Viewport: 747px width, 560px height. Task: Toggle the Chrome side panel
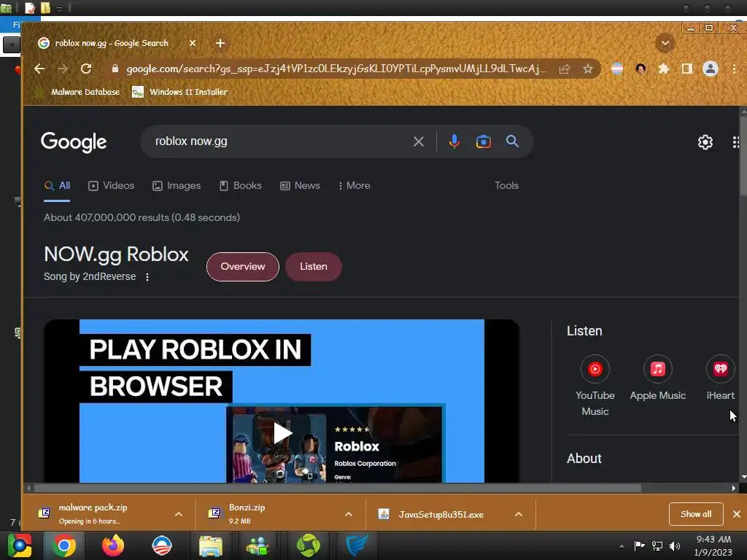687,69
